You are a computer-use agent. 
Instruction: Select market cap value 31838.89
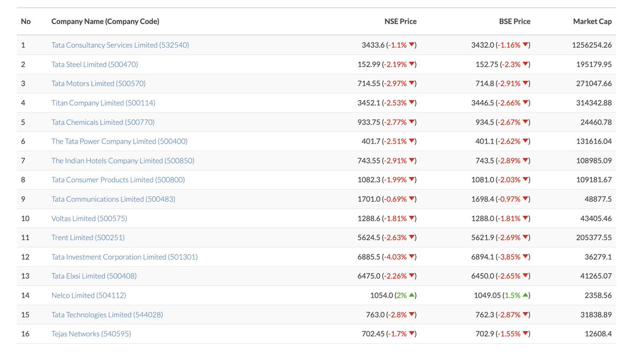tap(596, 315)
